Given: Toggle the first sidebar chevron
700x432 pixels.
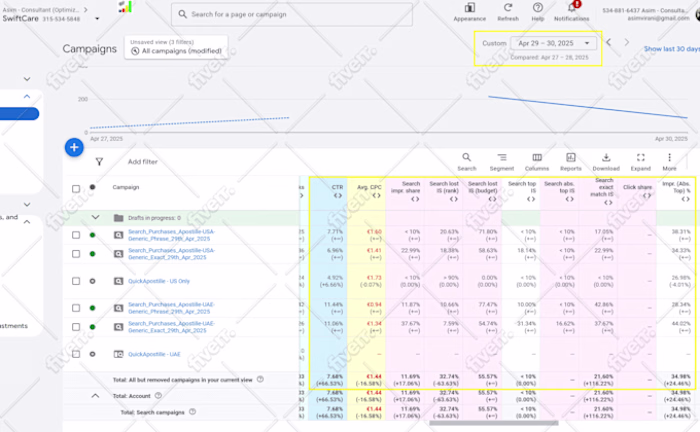Looking at the screenshot, I should pyautogui.click(x=27, y=79).
